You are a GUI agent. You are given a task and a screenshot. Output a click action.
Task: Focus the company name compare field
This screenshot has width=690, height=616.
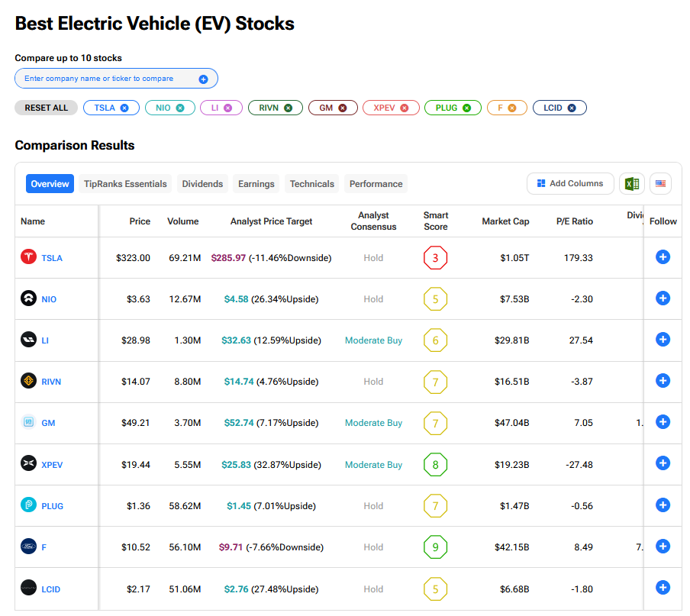[116, 79]
